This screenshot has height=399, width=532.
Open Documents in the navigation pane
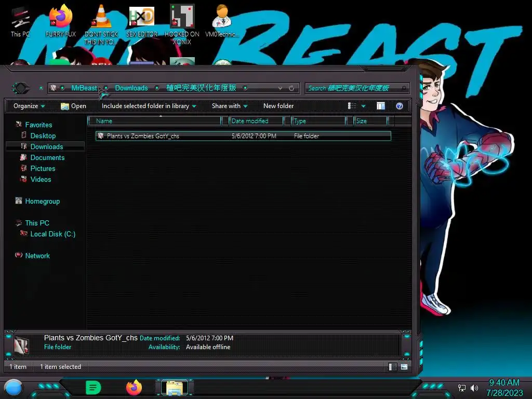pyautogui.click(x=47, y=157)
